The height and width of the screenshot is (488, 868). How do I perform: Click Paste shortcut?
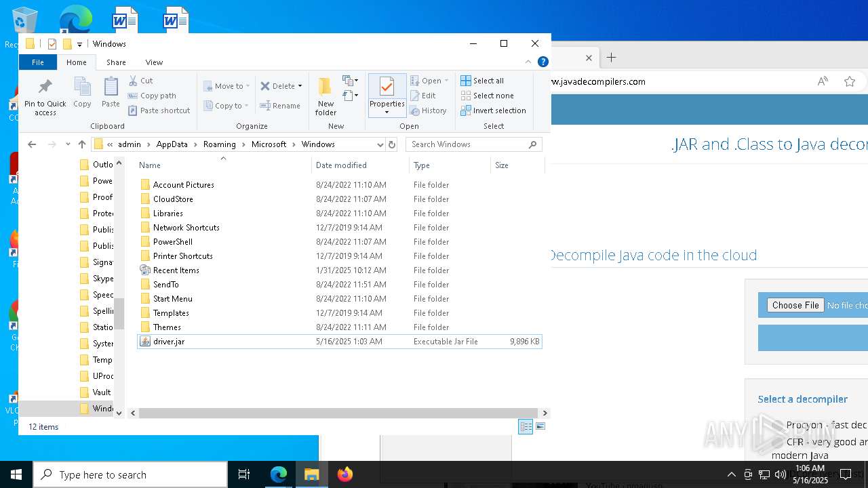coord(159,110)
